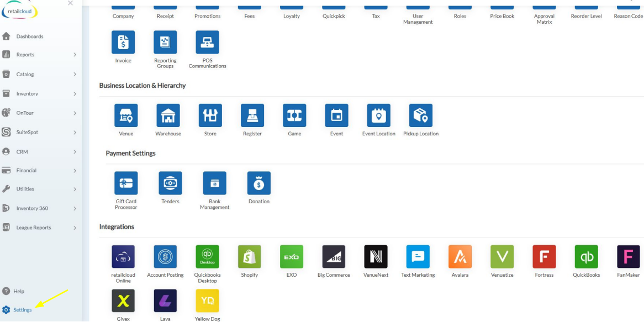The height and width of the screenshot is (322, 644).
Task: Select Catalog menu item label
Action: coord(25,75)
